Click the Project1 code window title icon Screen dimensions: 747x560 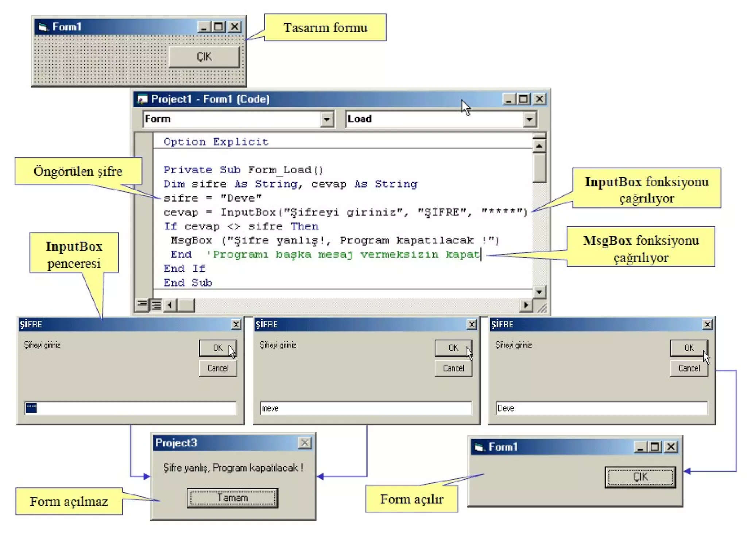[142, 99]
